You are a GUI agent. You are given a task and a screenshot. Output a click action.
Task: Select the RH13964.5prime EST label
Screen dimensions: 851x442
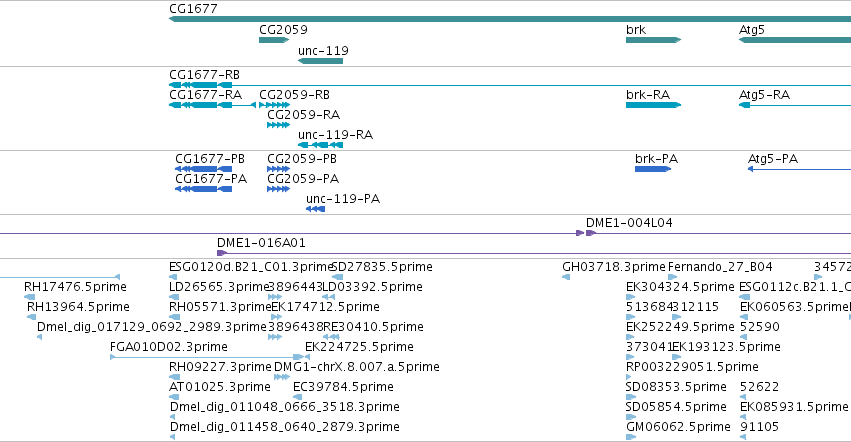78,307
